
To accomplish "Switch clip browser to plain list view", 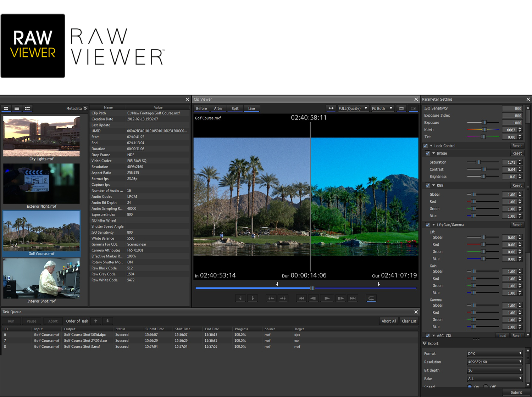I will (17, 108).
